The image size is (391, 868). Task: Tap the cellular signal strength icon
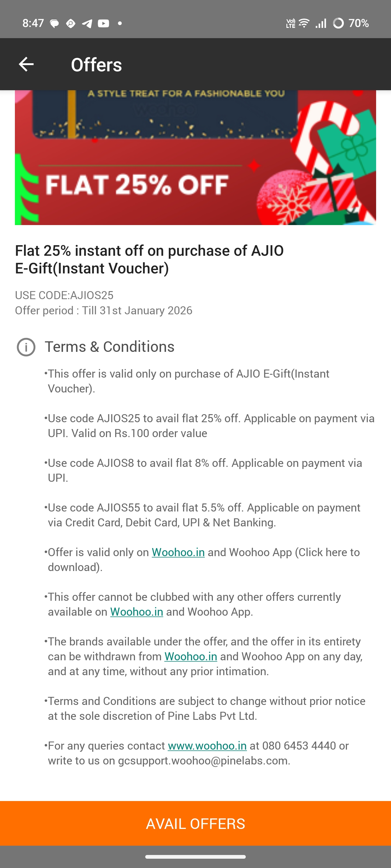pos(321,23)
